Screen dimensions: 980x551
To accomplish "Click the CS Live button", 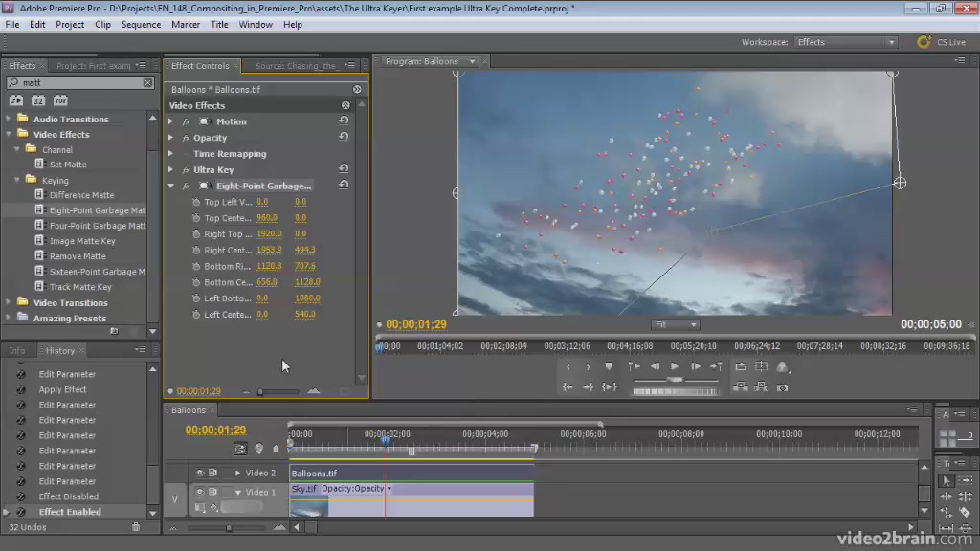I will click(x=942, y=42).
